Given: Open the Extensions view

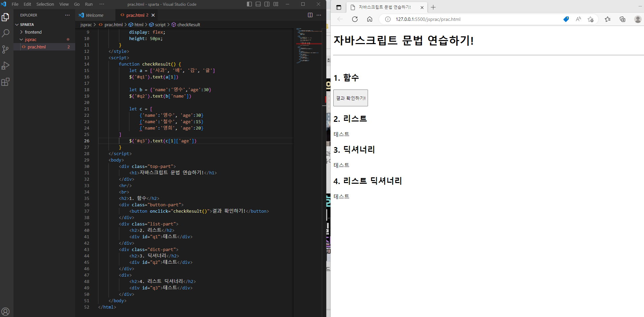Looking at the screenshot, I should click(x=5, y=82).
